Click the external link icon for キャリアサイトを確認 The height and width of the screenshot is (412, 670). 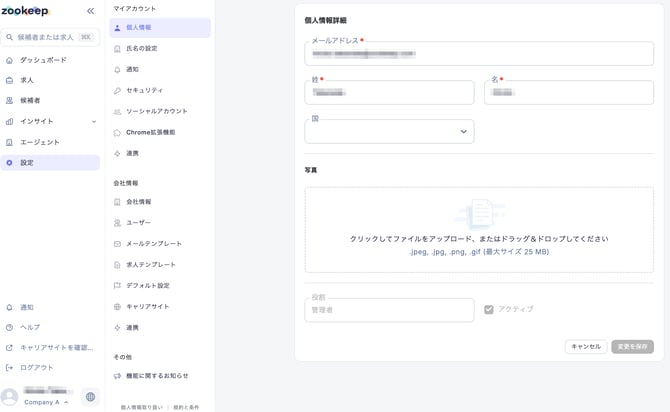[9, 348]
